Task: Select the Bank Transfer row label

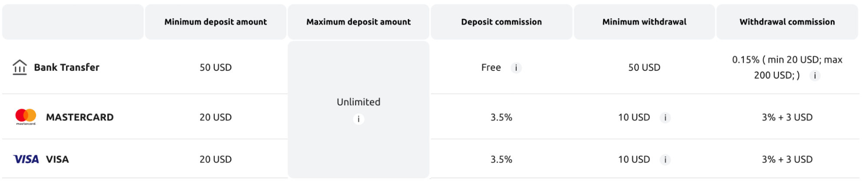Action: (x=66, y=67)
